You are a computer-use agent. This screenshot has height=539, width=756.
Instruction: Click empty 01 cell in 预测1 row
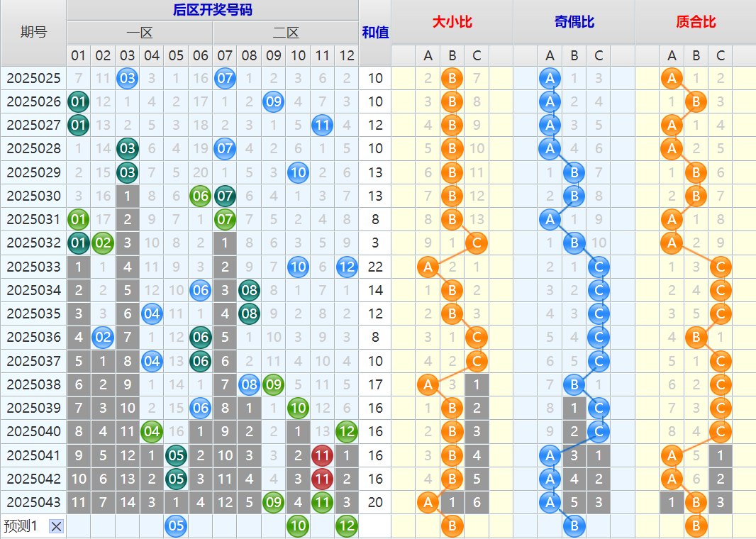(x=78, y=526)
